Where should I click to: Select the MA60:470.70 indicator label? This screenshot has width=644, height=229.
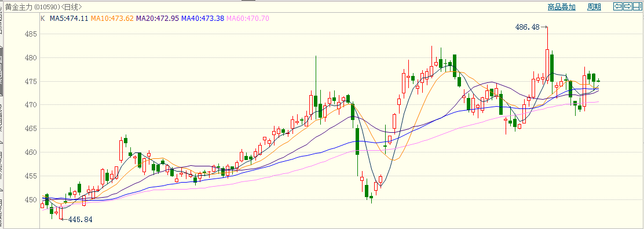pyautogui.click(x=248, y=19)
